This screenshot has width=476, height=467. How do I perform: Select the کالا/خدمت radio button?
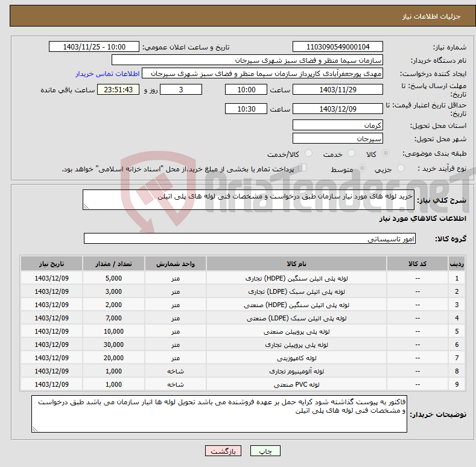click(x=308, y=153)
